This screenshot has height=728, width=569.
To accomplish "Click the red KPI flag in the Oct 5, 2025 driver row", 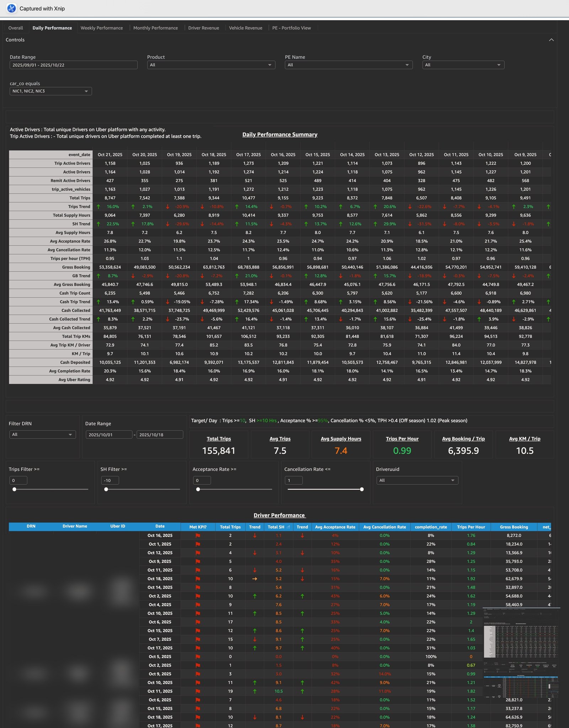I will click(x=198, y=657).
